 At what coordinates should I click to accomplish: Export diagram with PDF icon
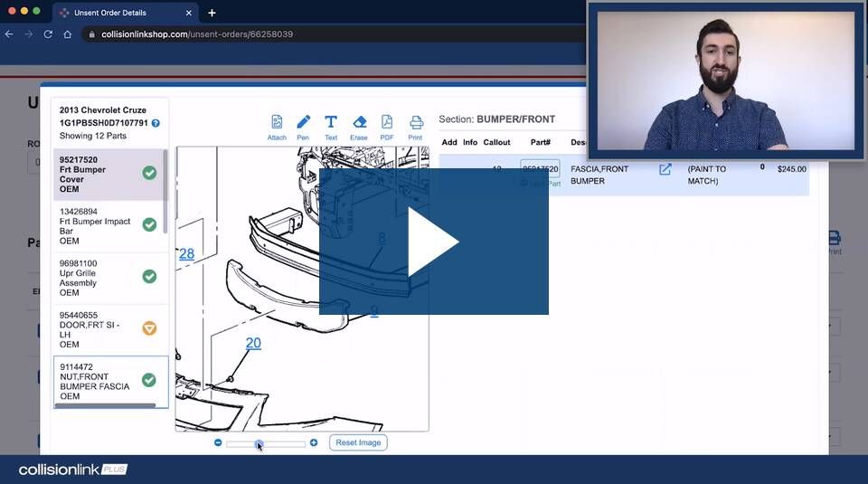(x=387, y=122)
